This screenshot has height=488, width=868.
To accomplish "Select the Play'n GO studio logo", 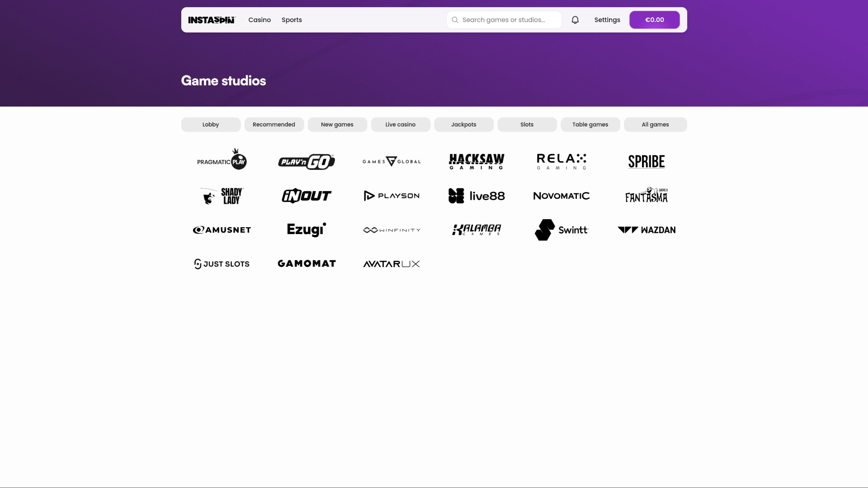I will [306, 161].
